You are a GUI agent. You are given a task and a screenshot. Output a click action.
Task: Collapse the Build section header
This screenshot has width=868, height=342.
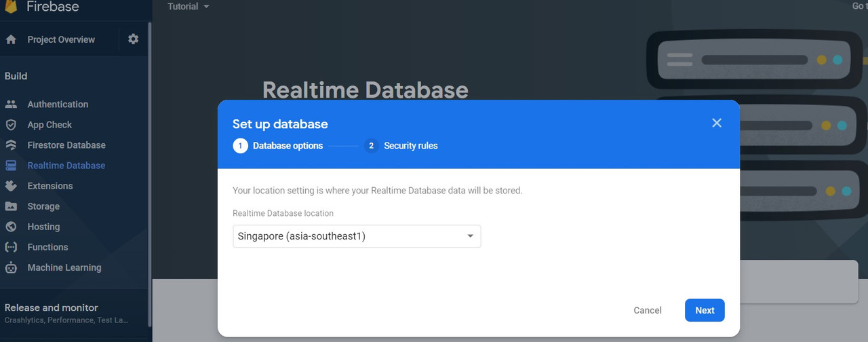16,76
